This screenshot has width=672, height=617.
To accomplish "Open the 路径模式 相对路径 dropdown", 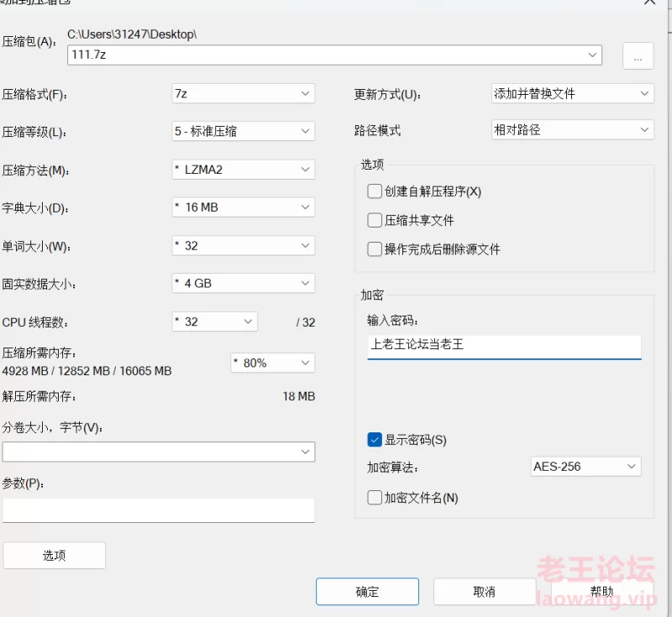I will point(573,129).
